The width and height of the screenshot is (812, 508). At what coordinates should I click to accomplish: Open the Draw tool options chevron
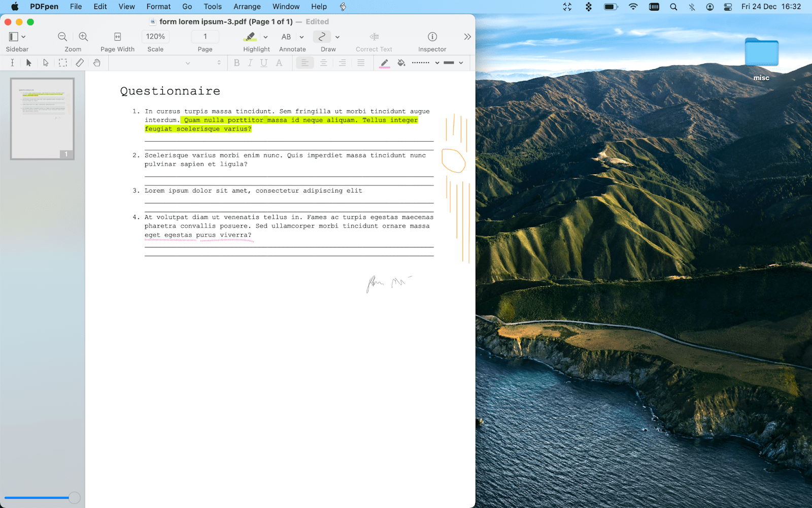tap(337, 37)
